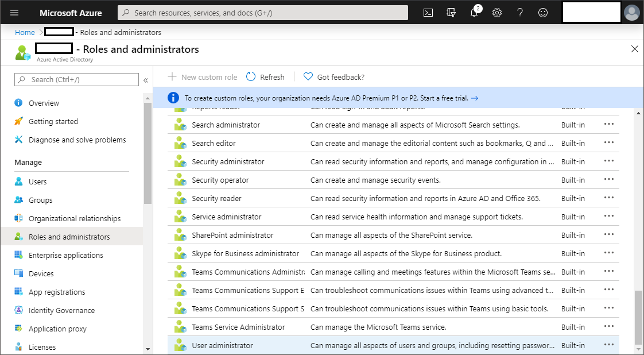Select the User administrator role row
The width and height of the screenshot is (644, 355).
[393, 345]
